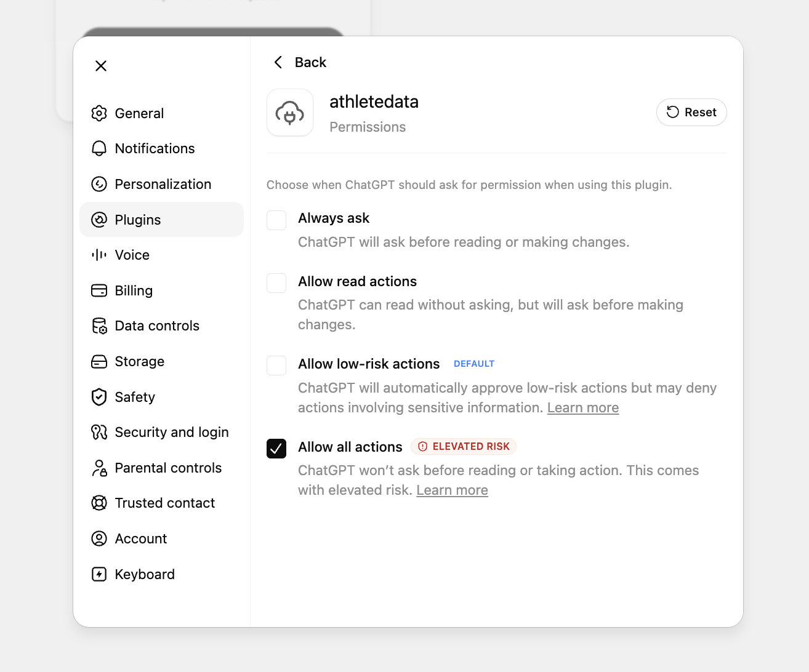Screen dimensions: 809x672
Task: Check the Allow read actions box
Action: (x=276, y=283)
